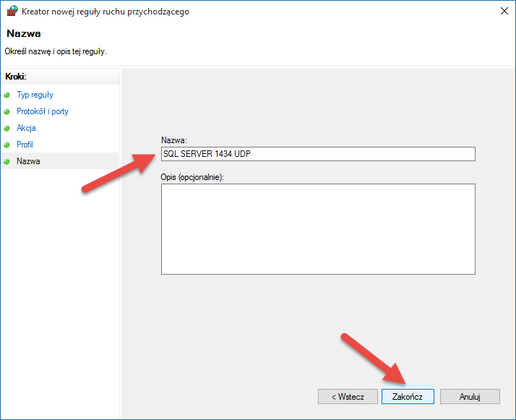Select the Akcja step in sidebar
Image resolution: width=516 pixels, height=420 pixels.
[x=26, y=128]
